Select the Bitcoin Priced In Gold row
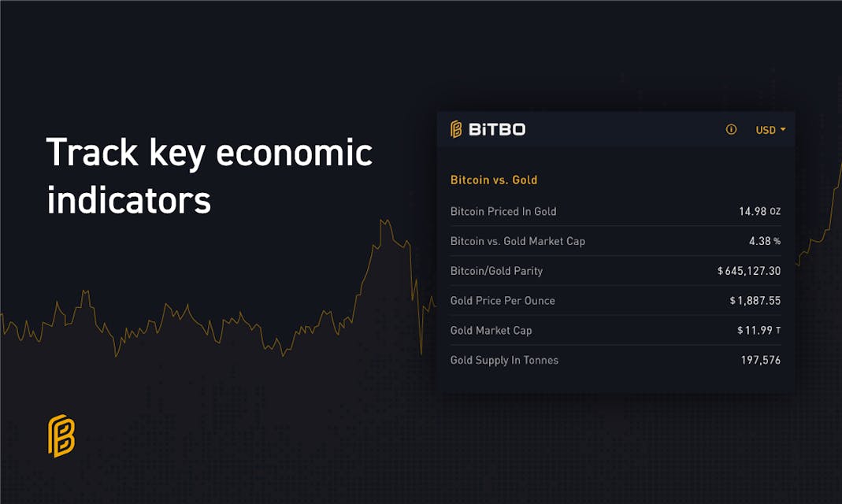This screenshot has width=842, height=504. tap(615, 212)
